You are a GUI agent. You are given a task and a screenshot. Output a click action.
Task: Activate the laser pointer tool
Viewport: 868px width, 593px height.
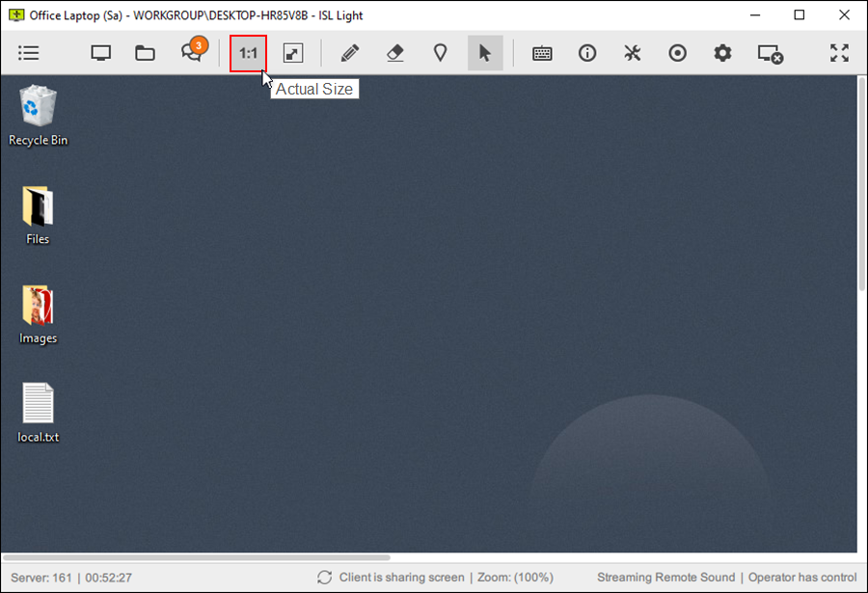[x=440, y=53]
